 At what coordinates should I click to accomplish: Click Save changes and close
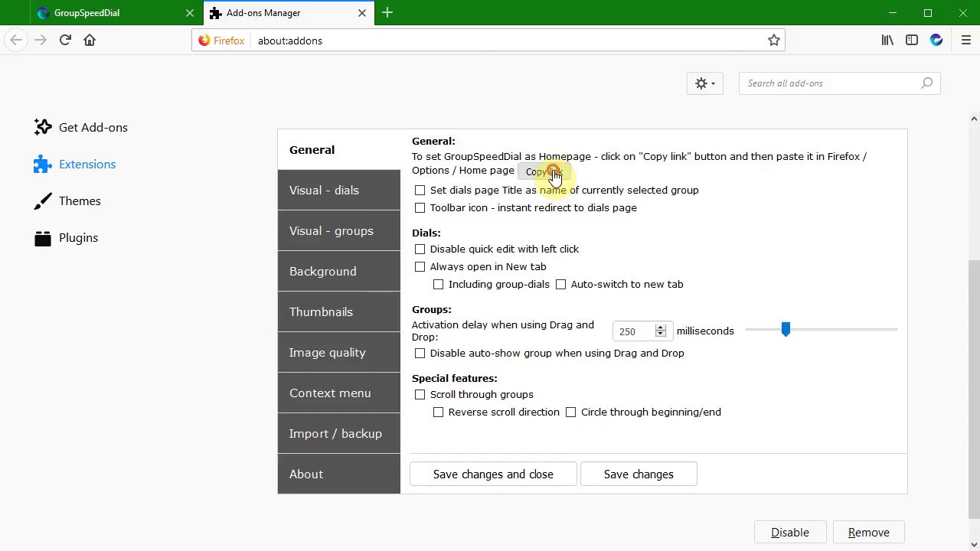(x=493, y=474)
